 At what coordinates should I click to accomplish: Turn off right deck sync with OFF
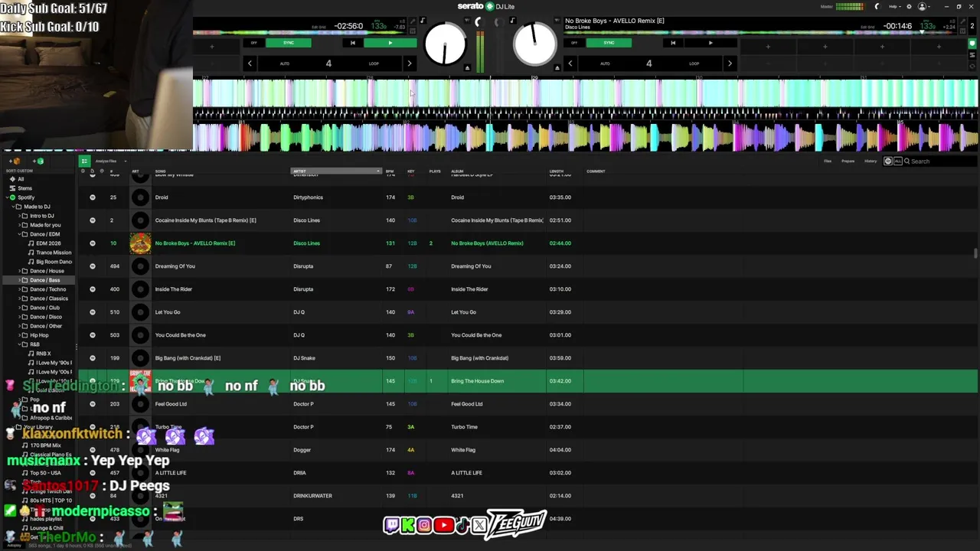574,43
